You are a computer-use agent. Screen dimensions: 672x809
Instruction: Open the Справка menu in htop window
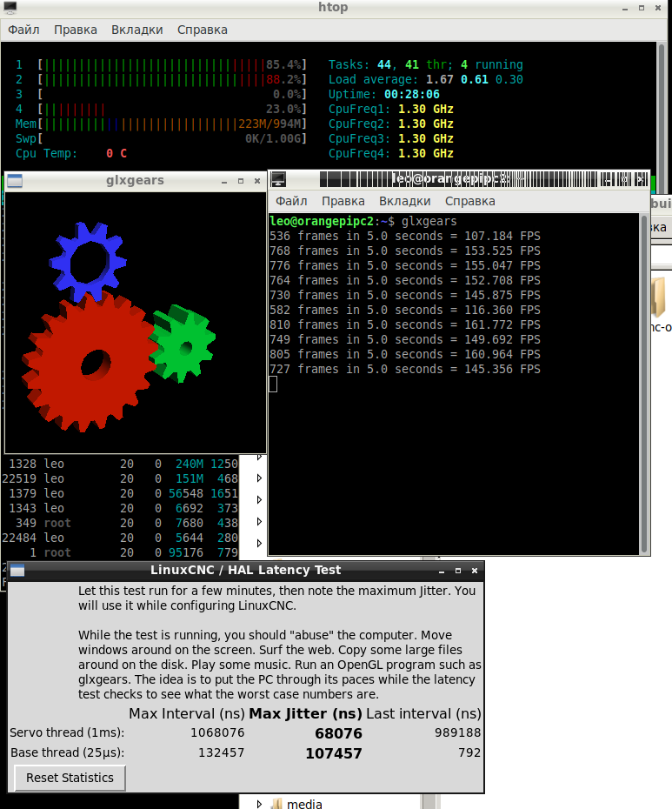pyautogui.click(x=203, y=30)
